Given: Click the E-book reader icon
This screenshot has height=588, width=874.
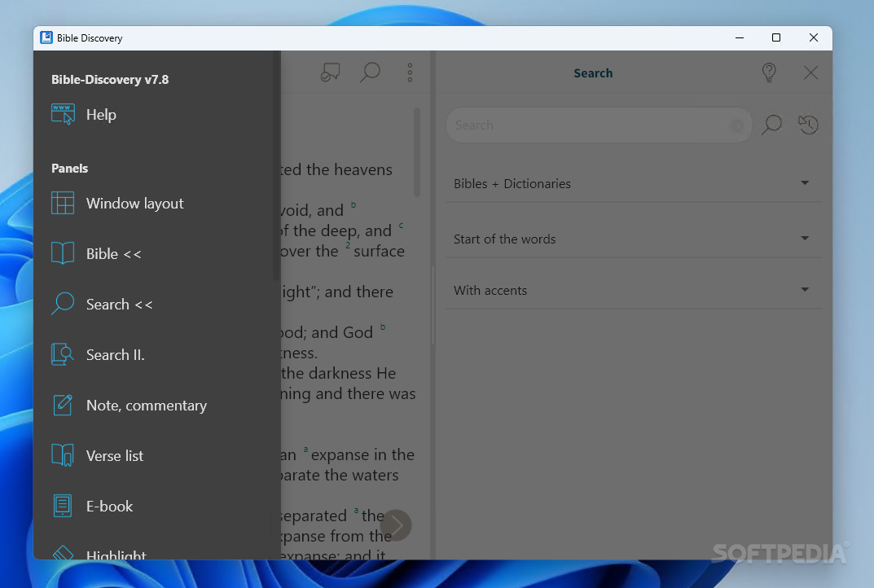Looking at the screenshot, I should click(63, 506).
